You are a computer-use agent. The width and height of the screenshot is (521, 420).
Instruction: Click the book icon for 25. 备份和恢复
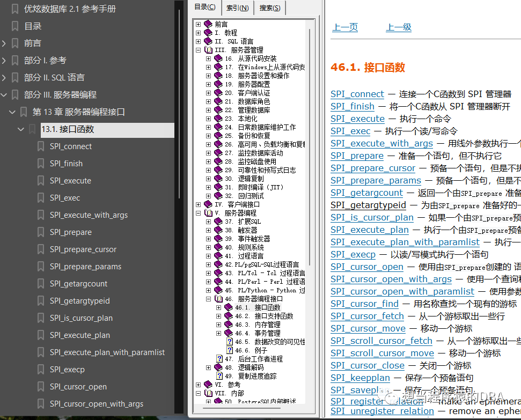tap(218, 136)
